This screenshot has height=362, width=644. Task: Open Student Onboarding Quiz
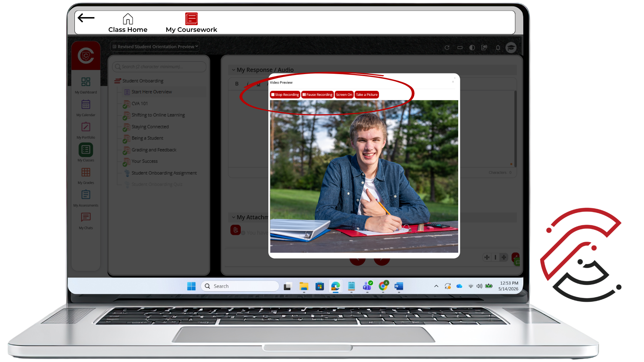click(157, 184)
